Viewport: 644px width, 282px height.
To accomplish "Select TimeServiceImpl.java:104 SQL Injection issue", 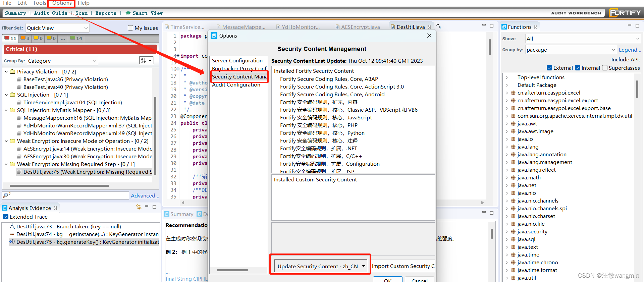I will (69, 102).
